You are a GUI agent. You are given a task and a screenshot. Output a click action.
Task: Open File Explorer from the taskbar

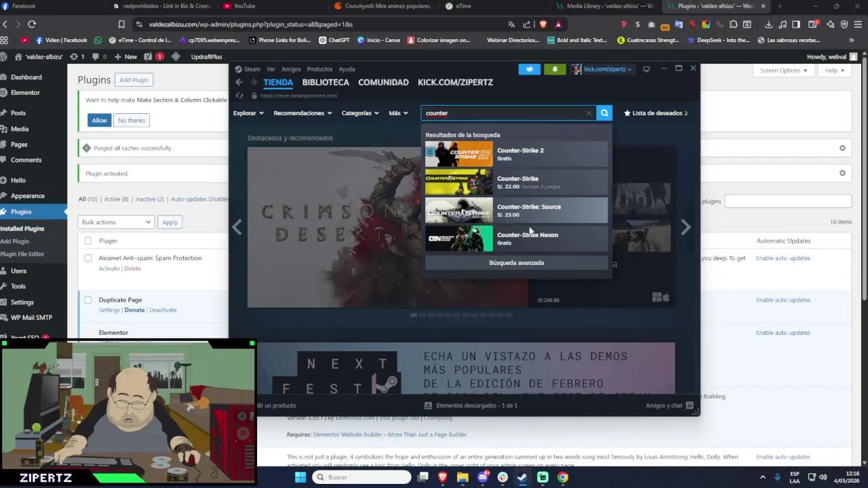point(462,477)
